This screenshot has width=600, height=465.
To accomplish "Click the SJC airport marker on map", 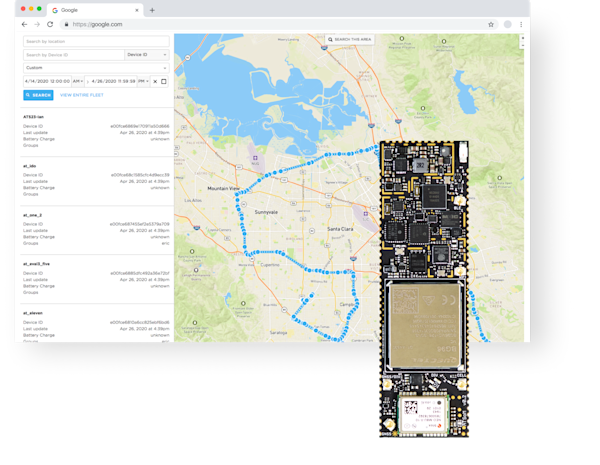I will point(366,216).
